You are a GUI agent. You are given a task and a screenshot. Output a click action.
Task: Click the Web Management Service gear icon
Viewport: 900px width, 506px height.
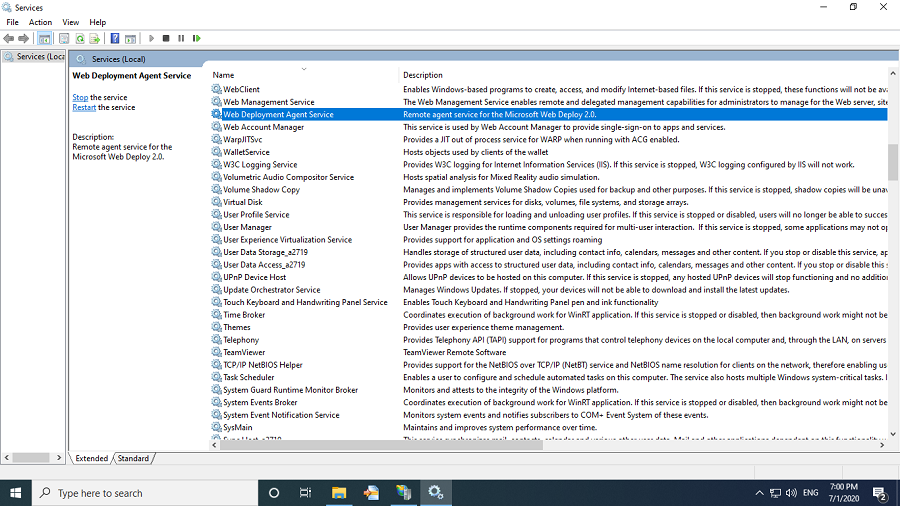[x=216, y=102]
